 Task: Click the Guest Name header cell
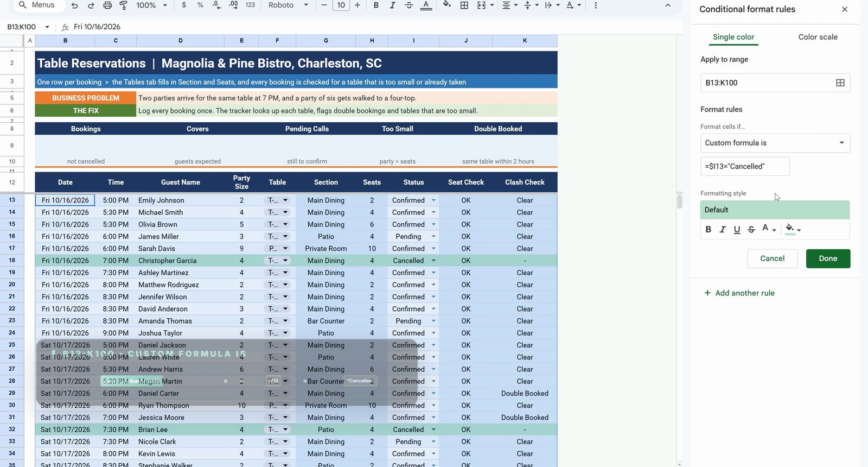coord(181,182)
